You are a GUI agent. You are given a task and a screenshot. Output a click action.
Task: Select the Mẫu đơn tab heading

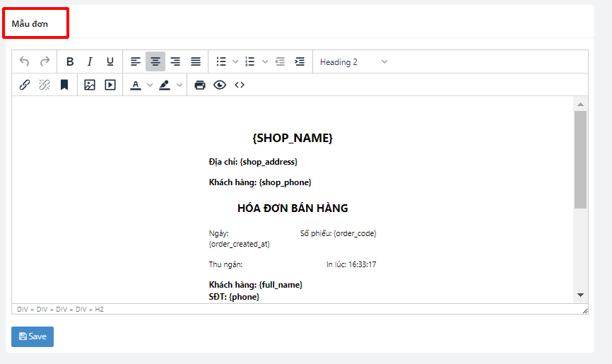[x=30, y=23]
